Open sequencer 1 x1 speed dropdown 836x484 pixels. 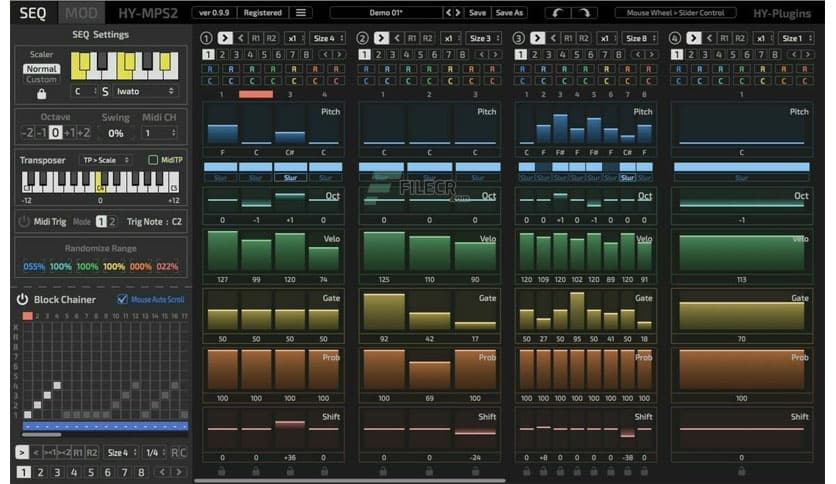pyautogui.click(x=295, y=38)
